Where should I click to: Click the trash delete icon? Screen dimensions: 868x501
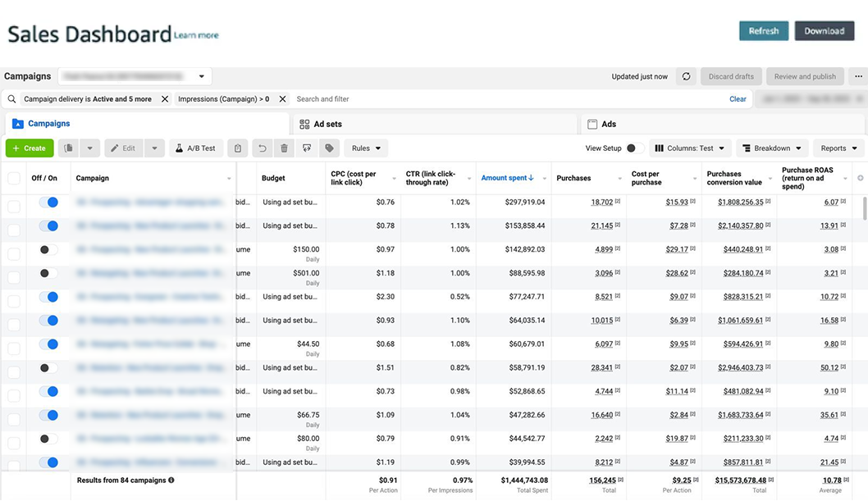(284, 148)
